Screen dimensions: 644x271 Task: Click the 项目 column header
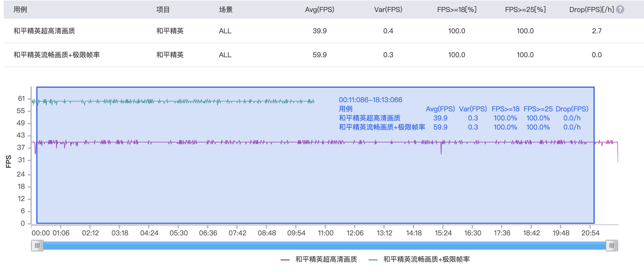coord(163,9)
